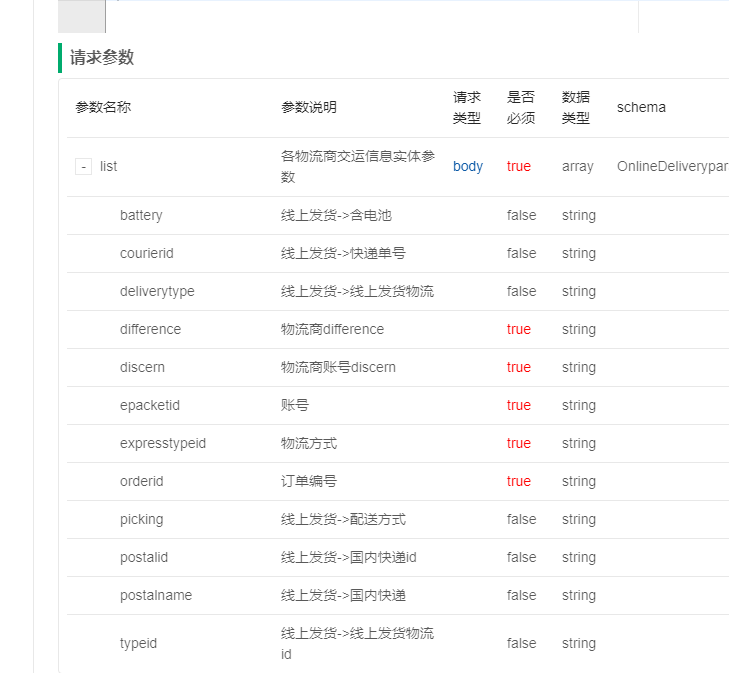This screenshot has height=673, width=729.
Task: Select the difference parameter name
Action: tap(150, 330)
